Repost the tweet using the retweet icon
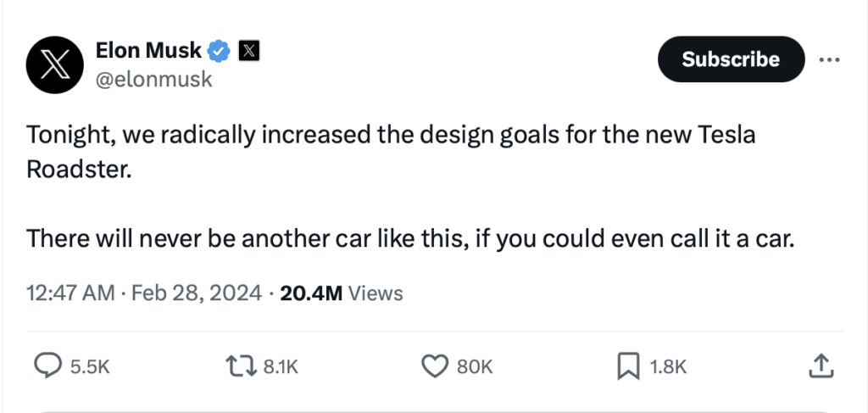Image resolution: width=868 pixels, height=413 pixels. coord(242,366)
